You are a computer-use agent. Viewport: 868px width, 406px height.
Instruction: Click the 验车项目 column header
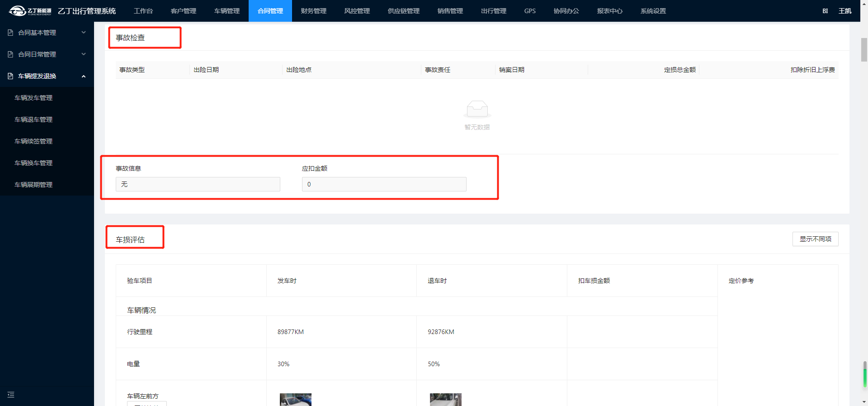140,281
